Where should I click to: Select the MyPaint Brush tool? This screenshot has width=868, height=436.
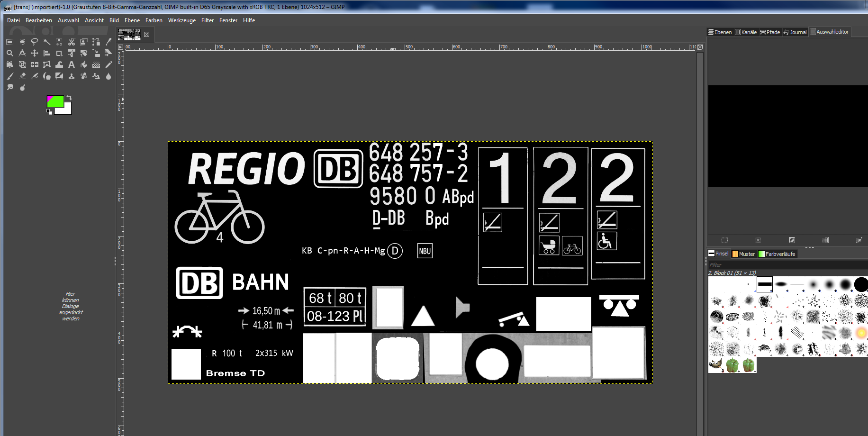click(x=59, y=76)
